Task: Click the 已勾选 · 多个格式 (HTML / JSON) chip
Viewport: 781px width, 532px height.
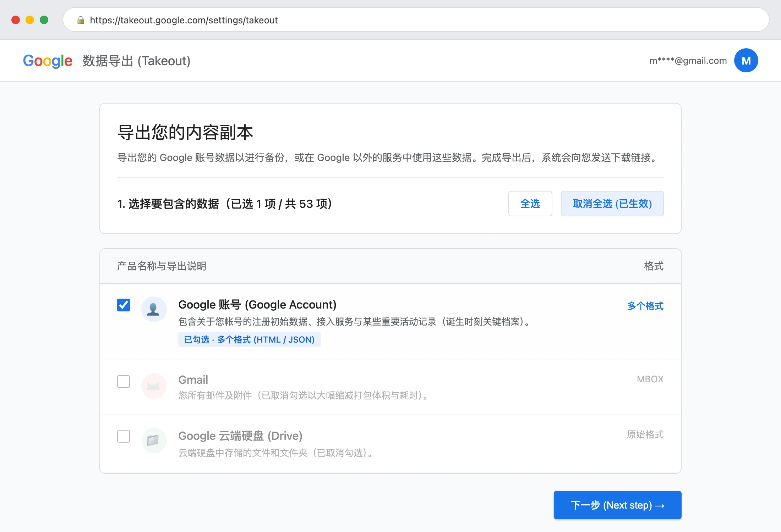Action: tap(249, 339)
